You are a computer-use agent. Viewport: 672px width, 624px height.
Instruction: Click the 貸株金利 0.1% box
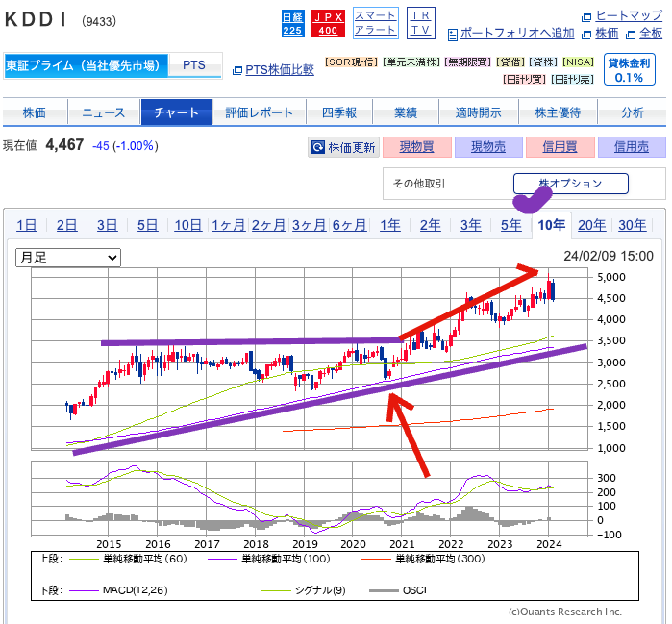pyautogui.click(x=629, y=69)
